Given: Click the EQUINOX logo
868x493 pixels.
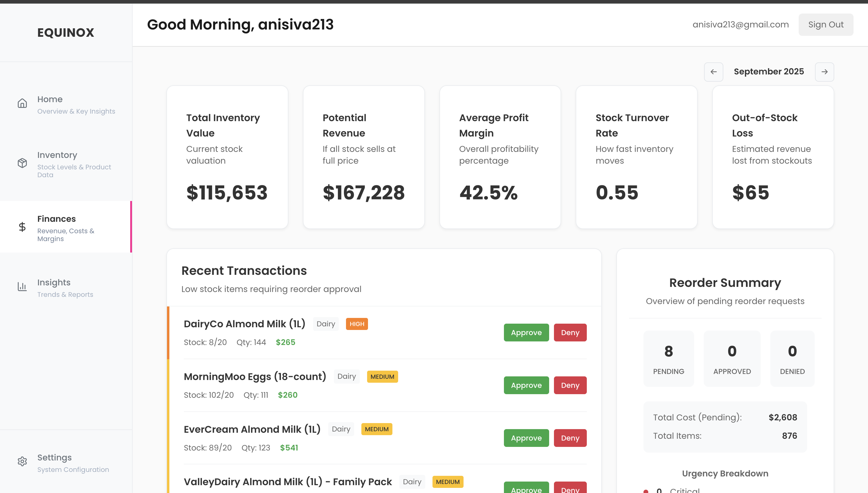Looking at the screenshot, I should [x=66, y=33].
